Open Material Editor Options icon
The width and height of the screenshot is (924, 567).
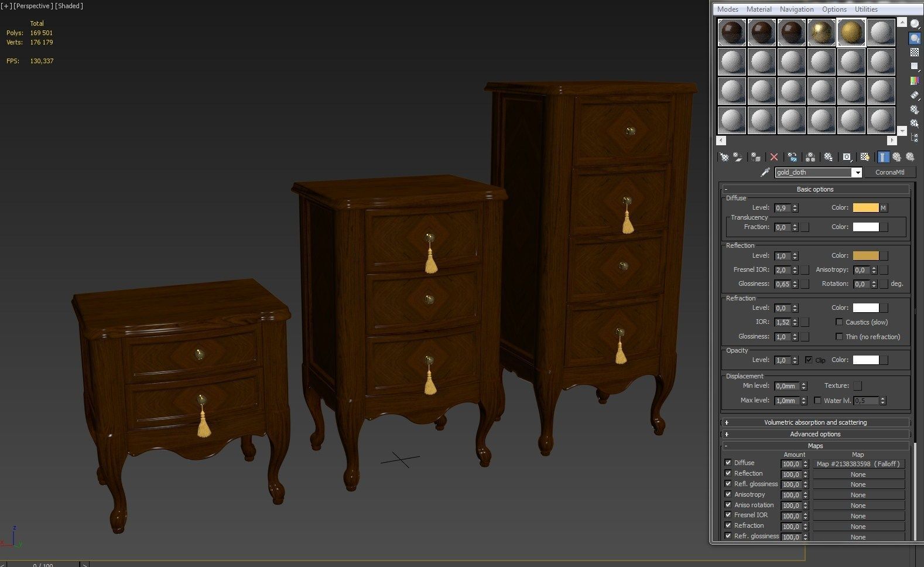pos(915,109)
